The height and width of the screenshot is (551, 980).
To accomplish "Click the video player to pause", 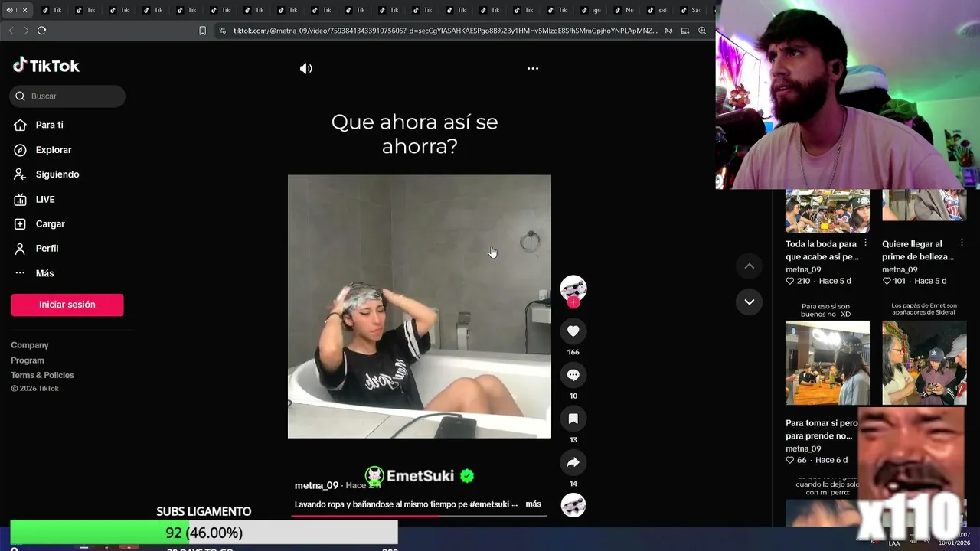I will click(419, 306).
